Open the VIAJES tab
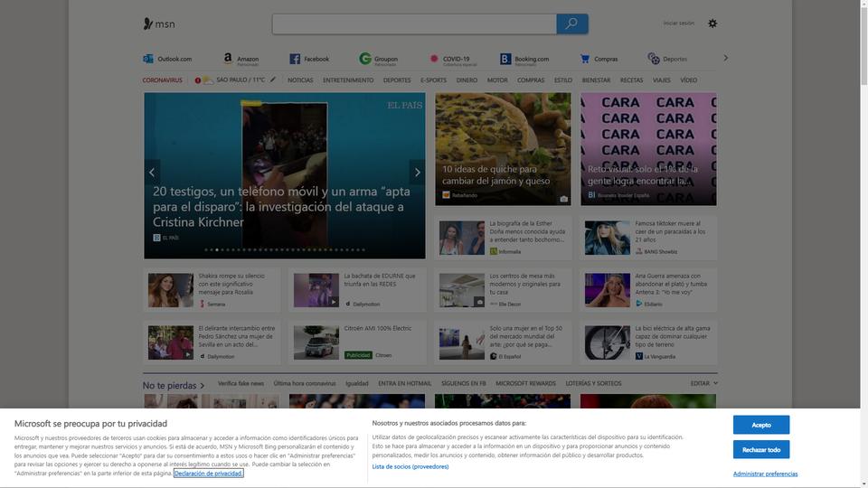 point(662,80)
